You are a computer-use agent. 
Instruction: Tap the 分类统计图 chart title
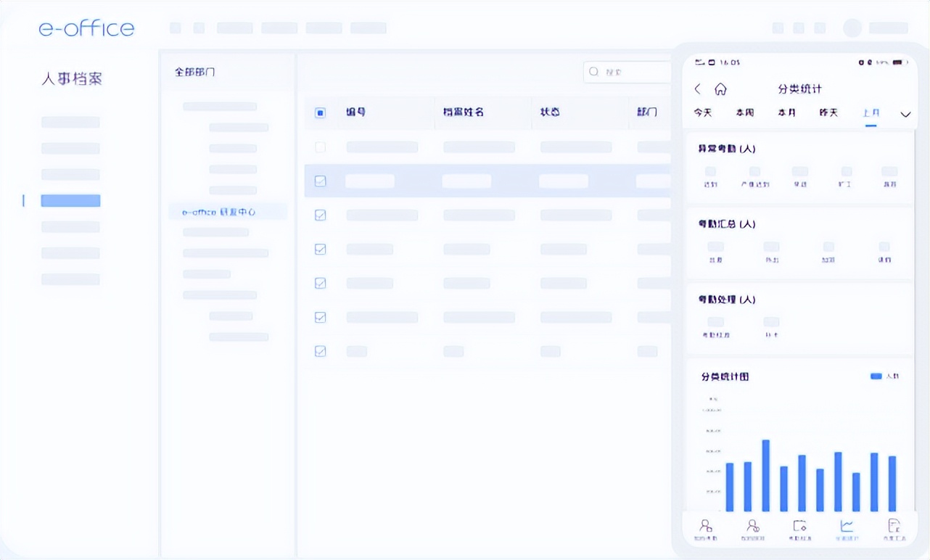click(x=725, y=376)
